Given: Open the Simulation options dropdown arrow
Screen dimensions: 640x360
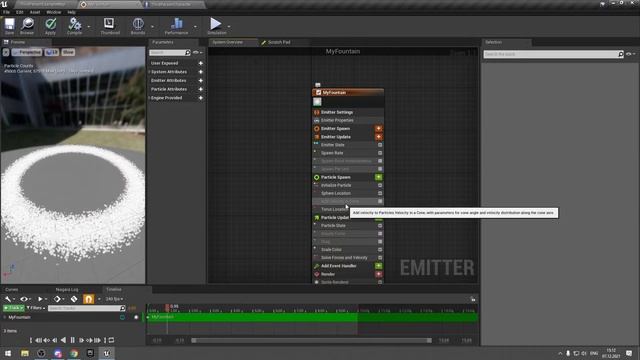Looking at the screenshot, I should click(x=229, y=27).
